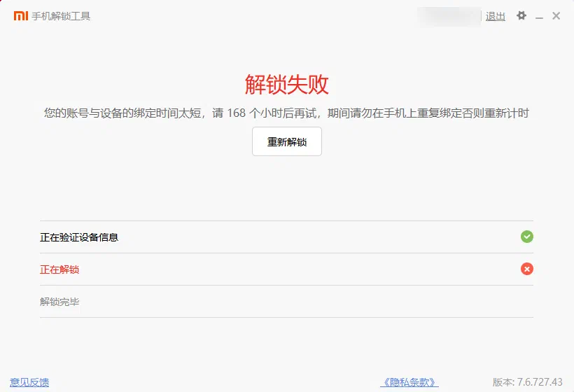
Task: Open the settings gear icon
Action: (521, 15)
